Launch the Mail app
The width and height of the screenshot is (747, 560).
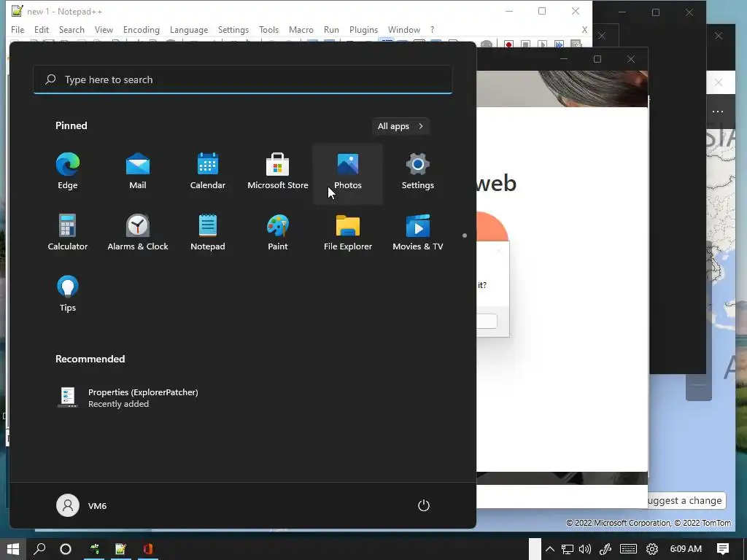click(x=138, y=171)
